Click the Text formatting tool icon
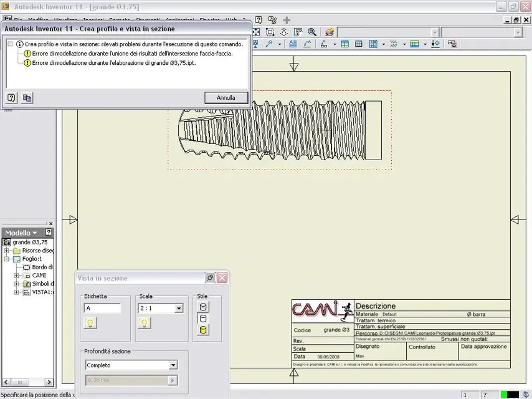Image resolution: width=532 pixels, height=399 pixels. click(293, 44)
